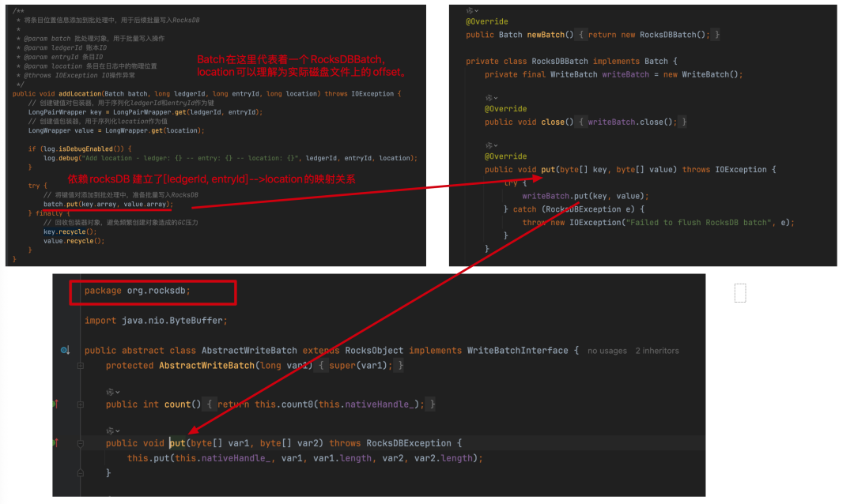Viewport: 854px width, 504px height.
Task: Collapse put(byte[] var1 method via gutter fold marker
Action: click(81, 444)
